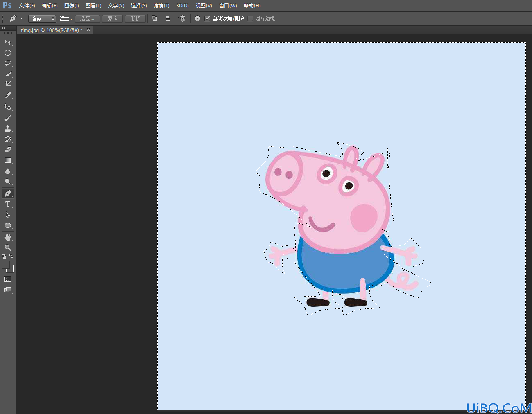532x414 pixels.
Task: Open the 编辑(E) menu
Action: 50,6
